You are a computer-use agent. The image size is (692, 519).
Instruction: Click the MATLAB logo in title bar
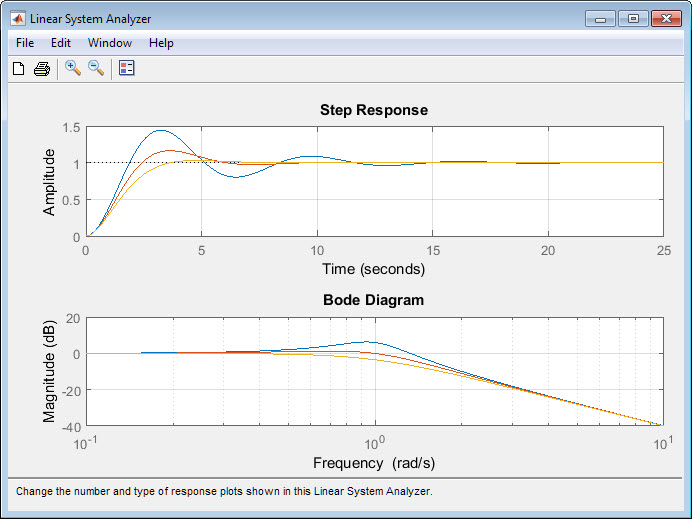(17, 18)
